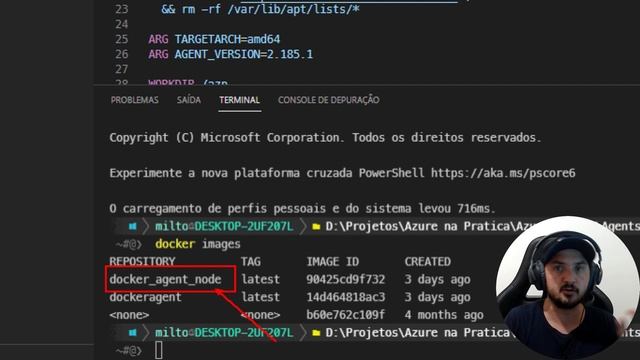Click the Windows icon in second prompt
This screenshot has height=360, width=640.
pos(133,333)
